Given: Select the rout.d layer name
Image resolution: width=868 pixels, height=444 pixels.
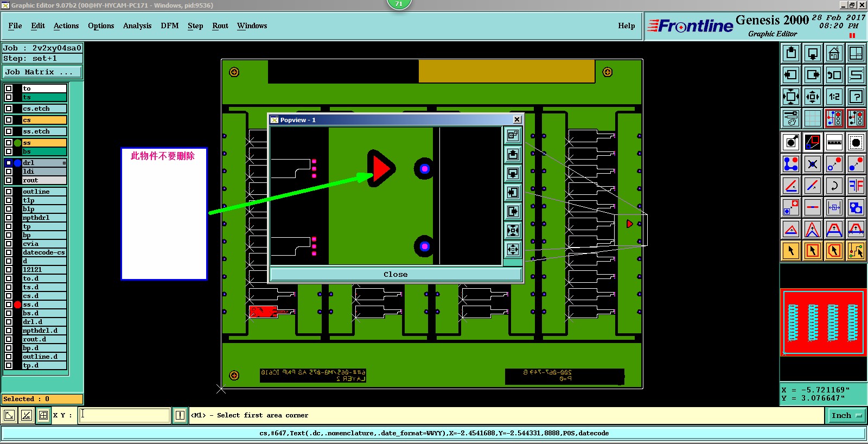Looking at the screenshot, I should pos(44,339).
